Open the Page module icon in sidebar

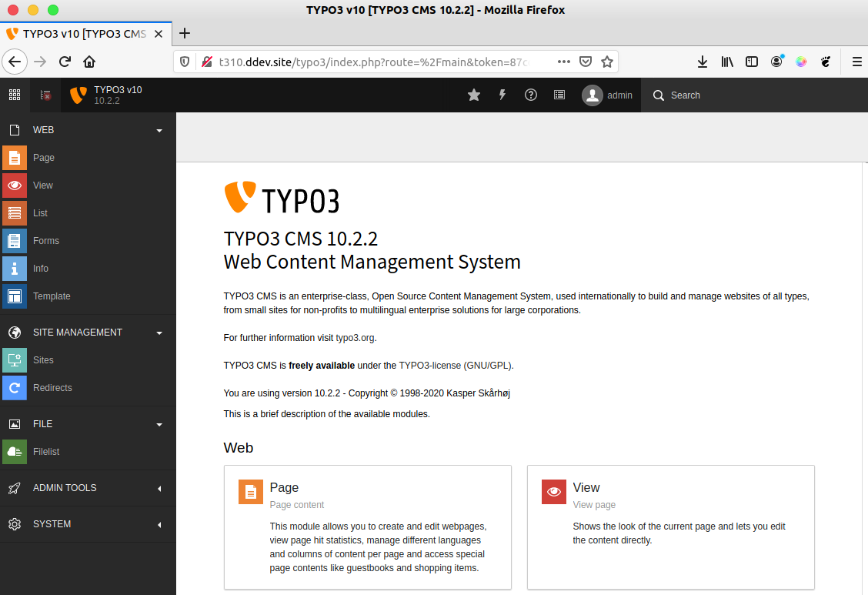coord(15,158)
